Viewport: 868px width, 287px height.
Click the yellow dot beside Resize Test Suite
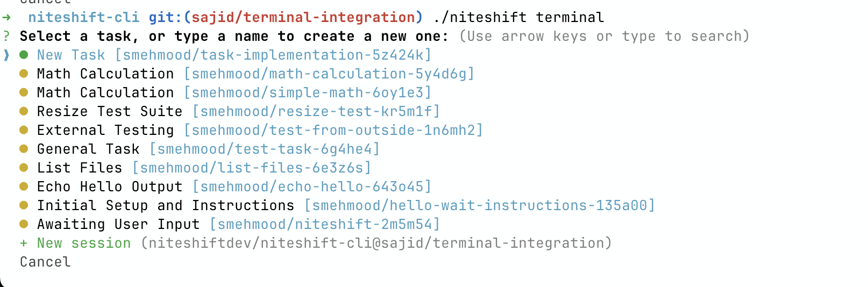pyautogui.click(x=24, y=111)
